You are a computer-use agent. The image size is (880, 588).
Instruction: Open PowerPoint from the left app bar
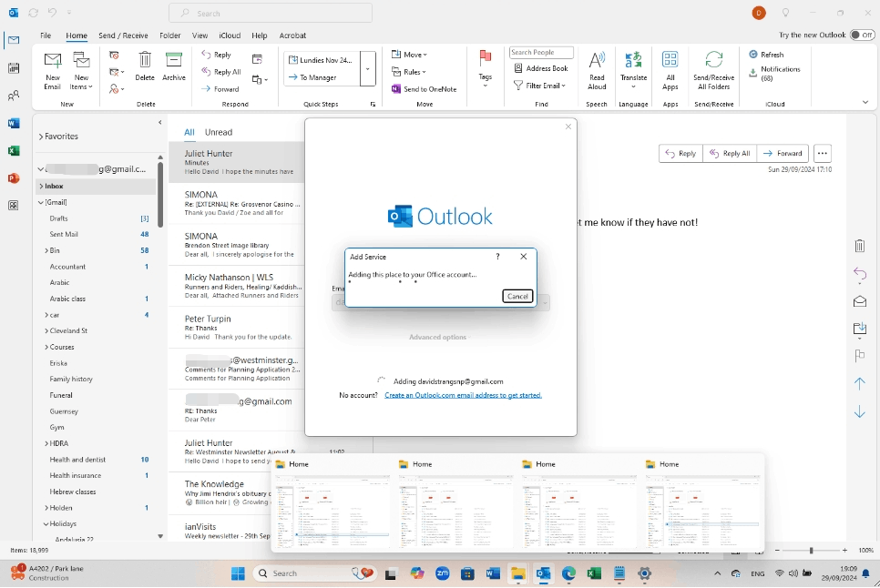pos(14,178)
